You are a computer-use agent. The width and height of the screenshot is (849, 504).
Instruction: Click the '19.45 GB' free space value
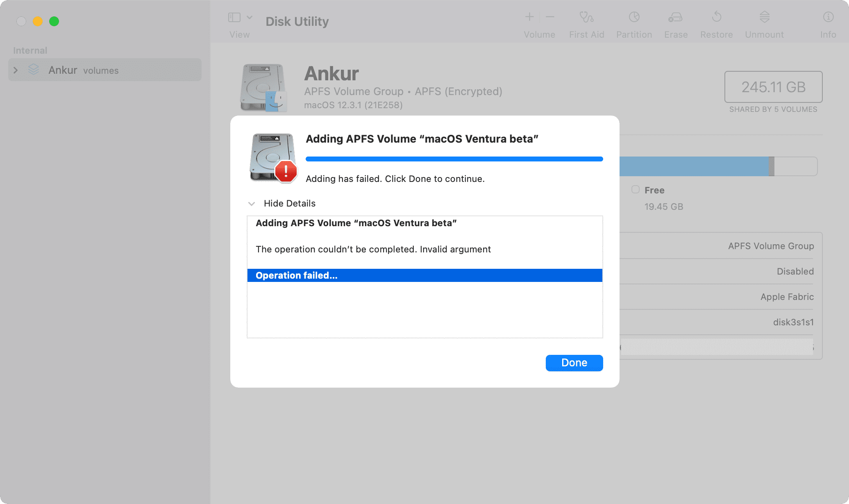(x=664, y=207)
